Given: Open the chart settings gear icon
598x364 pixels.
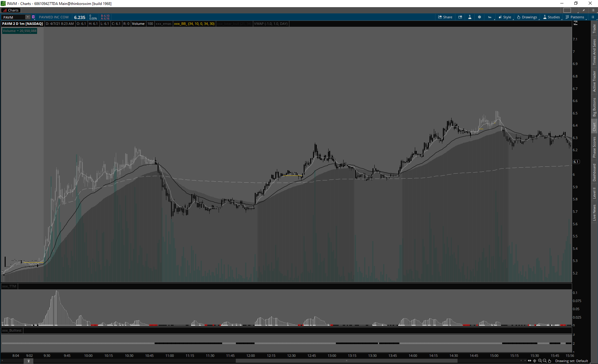Looking at the screenshot, I should click(479, 17).
